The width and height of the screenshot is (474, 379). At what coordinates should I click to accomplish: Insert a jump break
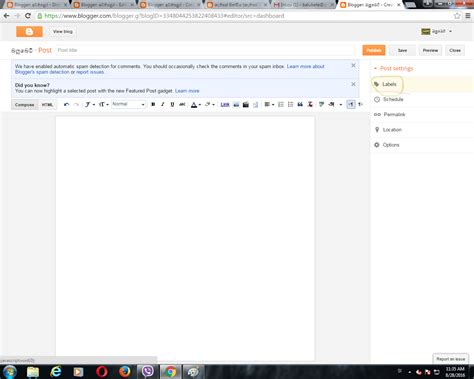click(255, 104)
